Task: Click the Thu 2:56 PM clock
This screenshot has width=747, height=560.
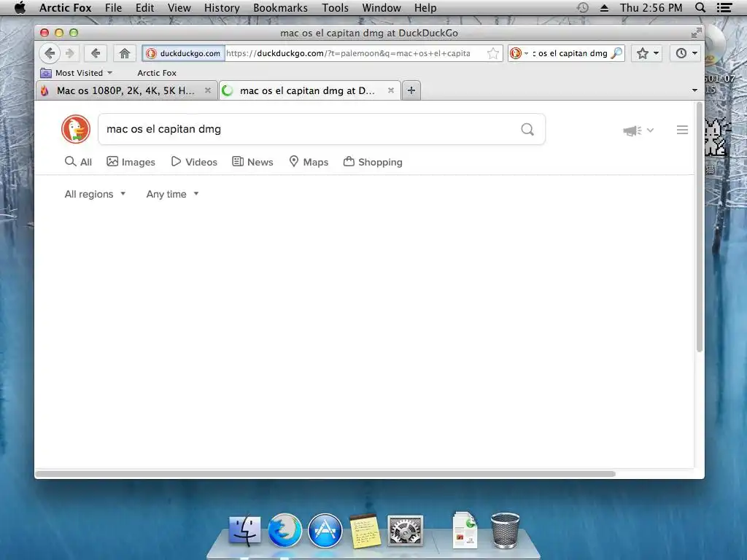Action: [x=651, y=7]
